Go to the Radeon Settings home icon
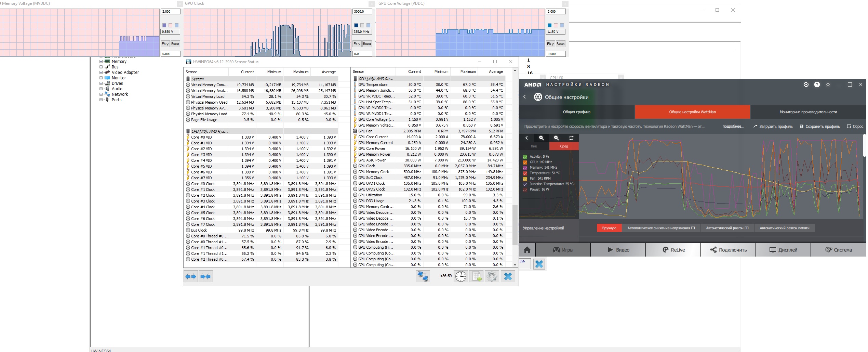The image size is (868, 352). [x=527, y=250]
